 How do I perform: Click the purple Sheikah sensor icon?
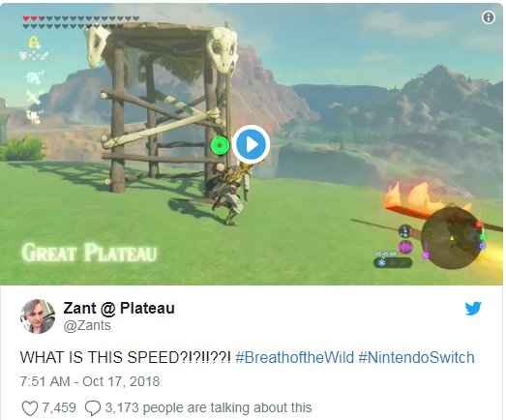[405, 248]
